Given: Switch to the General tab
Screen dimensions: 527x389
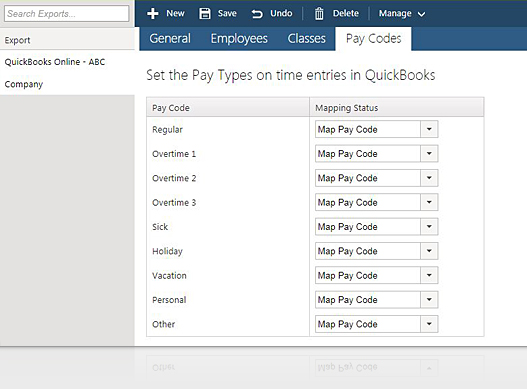Looking at the screenshot, I should [170, 39].
